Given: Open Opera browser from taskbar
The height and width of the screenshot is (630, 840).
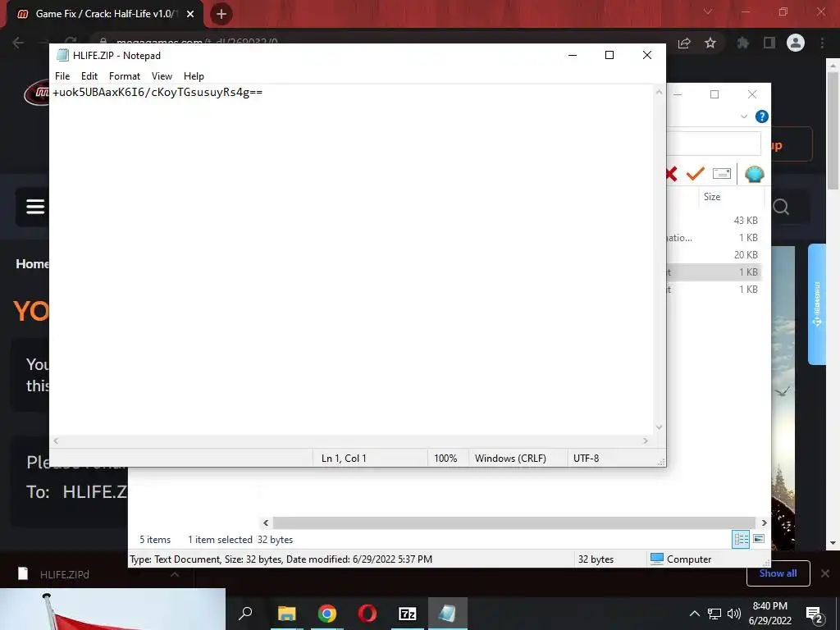Looking at the screenshot, I should [x=367, y=614].
